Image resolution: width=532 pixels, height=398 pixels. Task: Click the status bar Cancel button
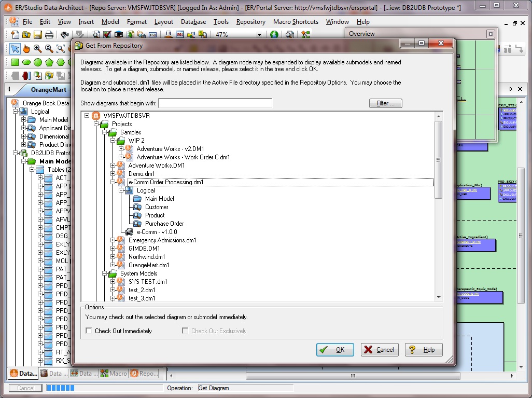[x=25, y=388]
